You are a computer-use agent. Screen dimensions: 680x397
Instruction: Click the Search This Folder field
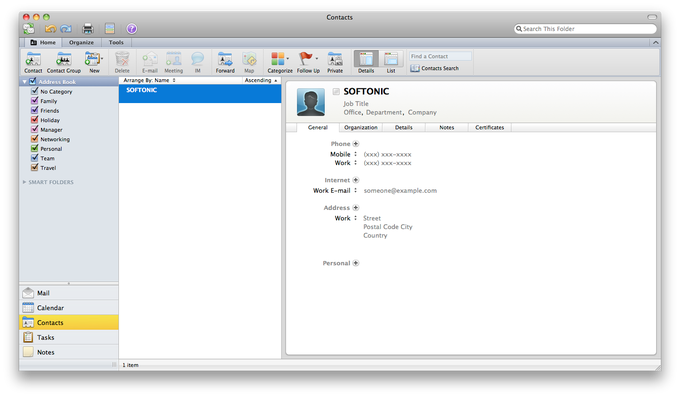tap(585, 29)
